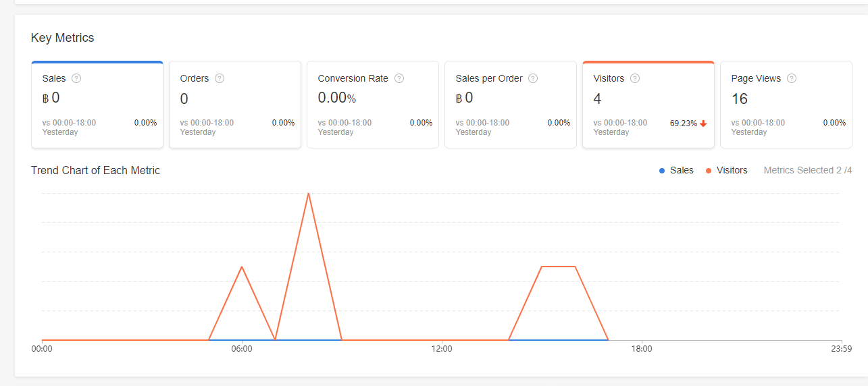868x386 pixels.
Task: Click the orange Visitors legend dot
Action: (709, 171)
